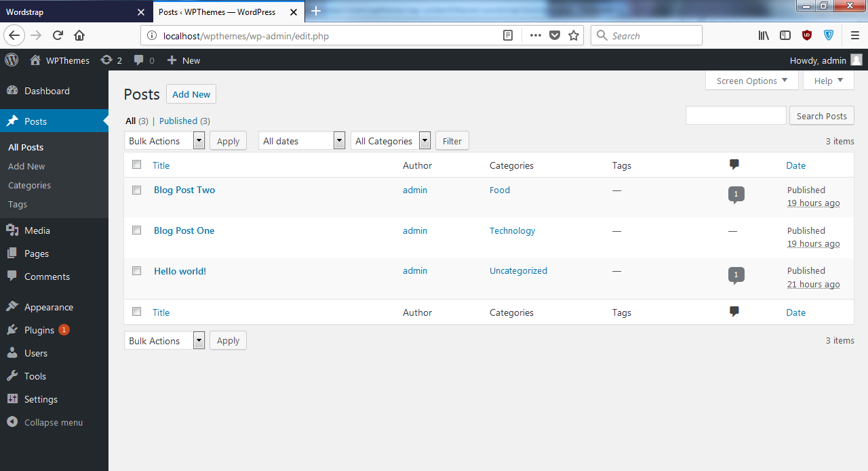This screenshot has width=868, height=471.
Task: Open Tags submenu under Posts
Action: pos(18,204)
